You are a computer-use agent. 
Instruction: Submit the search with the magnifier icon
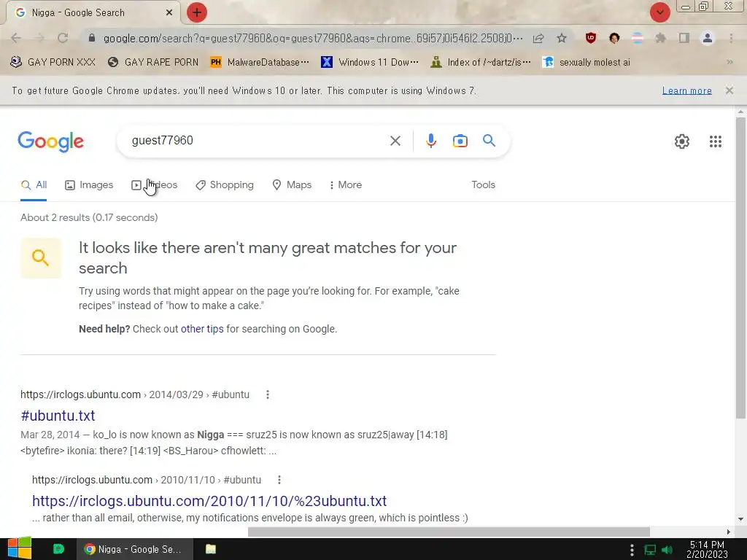[489, 141]
